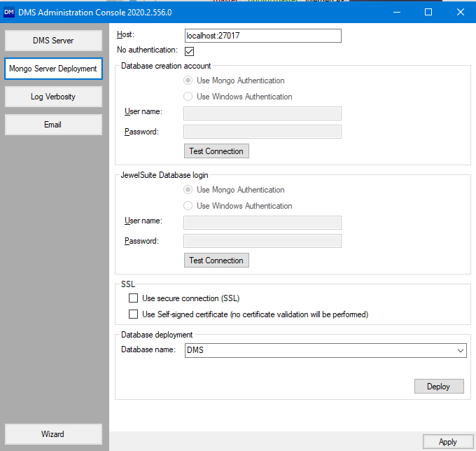Screen dimensions: 476x451
Task: Minimize the DMS Administration Console window
Action: pyautogui.click(x=397, y=13)
